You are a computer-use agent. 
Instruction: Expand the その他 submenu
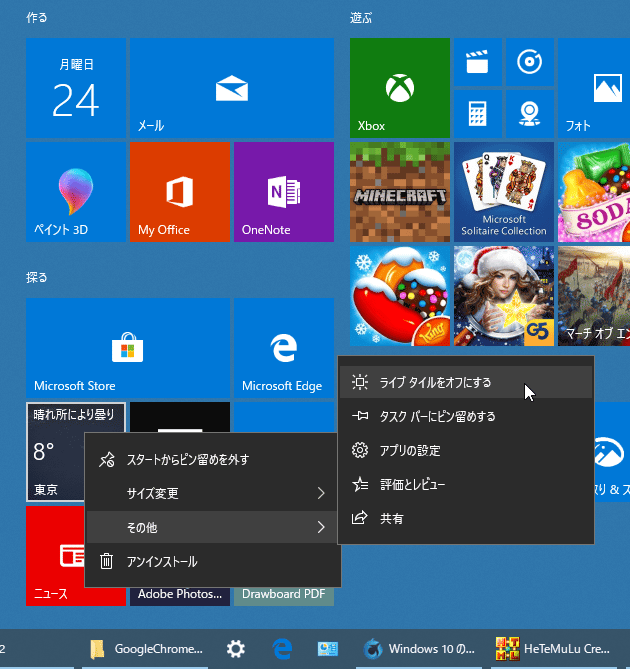[212, 527]
